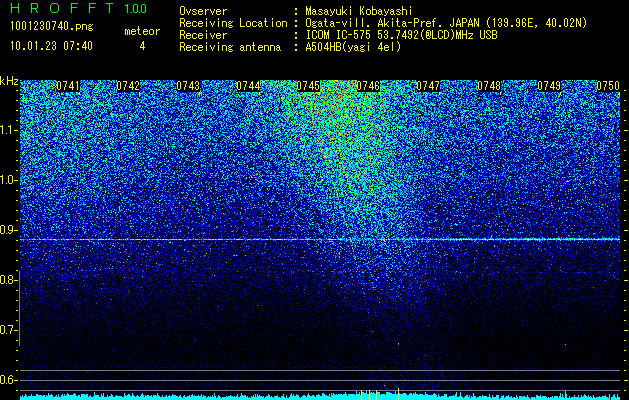The height and width of the screenshot is (400, 629).
Task: Click the 1.0 kHz axis label
Action: point(9,180)
